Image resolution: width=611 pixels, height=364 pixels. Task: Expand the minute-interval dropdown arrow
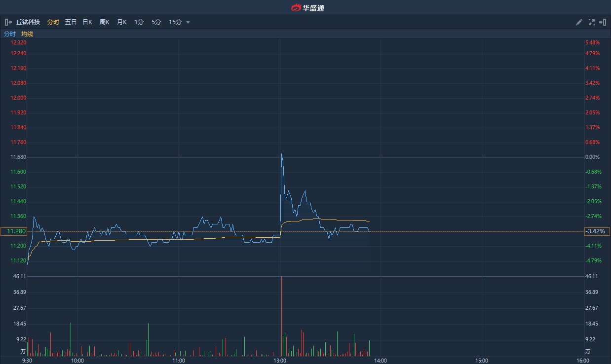188,22
